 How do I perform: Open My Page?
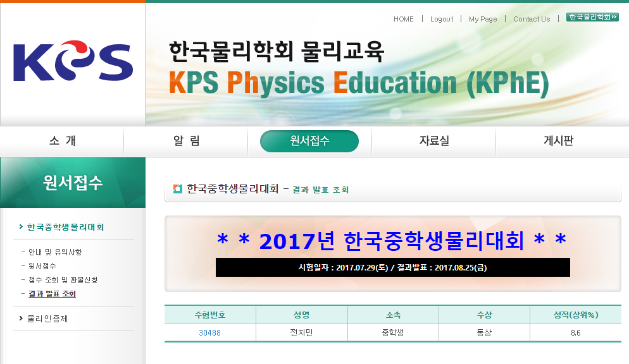pos(483,19)
